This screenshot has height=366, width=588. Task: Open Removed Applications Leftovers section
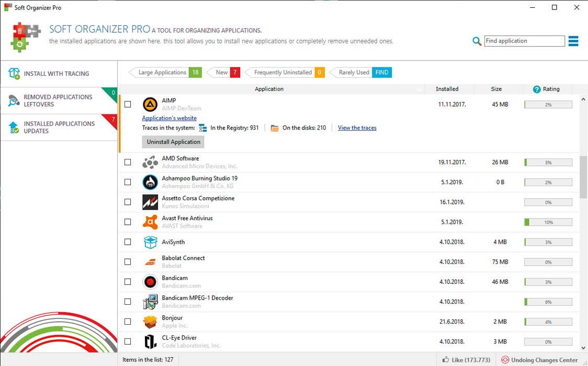click(59, 101)
